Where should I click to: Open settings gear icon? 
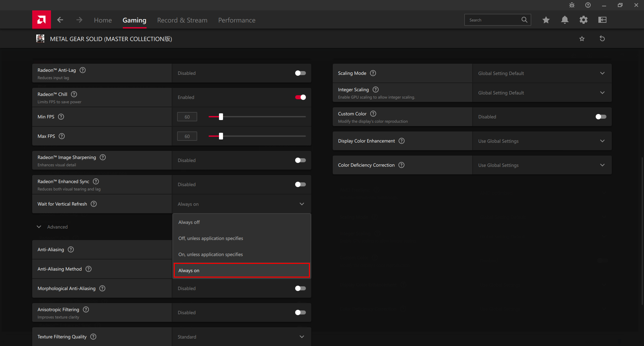[584, 20]
